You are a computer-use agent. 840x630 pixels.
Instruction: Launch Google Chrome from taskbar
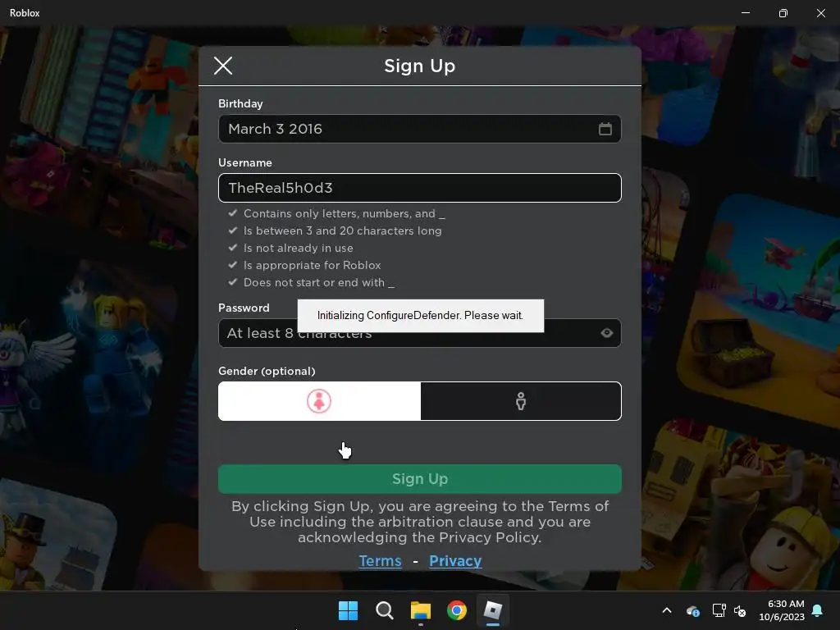click(456, 610)
